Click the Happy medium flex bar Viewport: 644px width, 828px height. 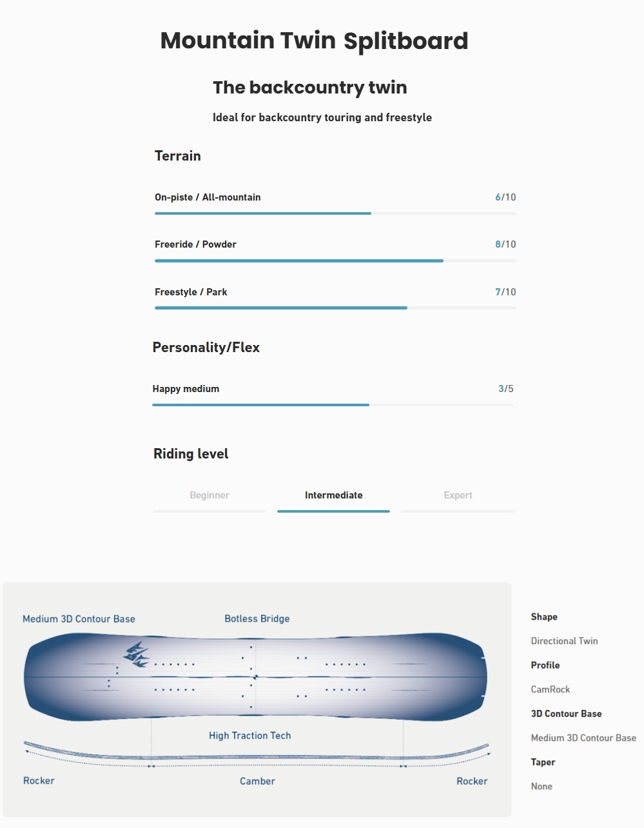260,405
